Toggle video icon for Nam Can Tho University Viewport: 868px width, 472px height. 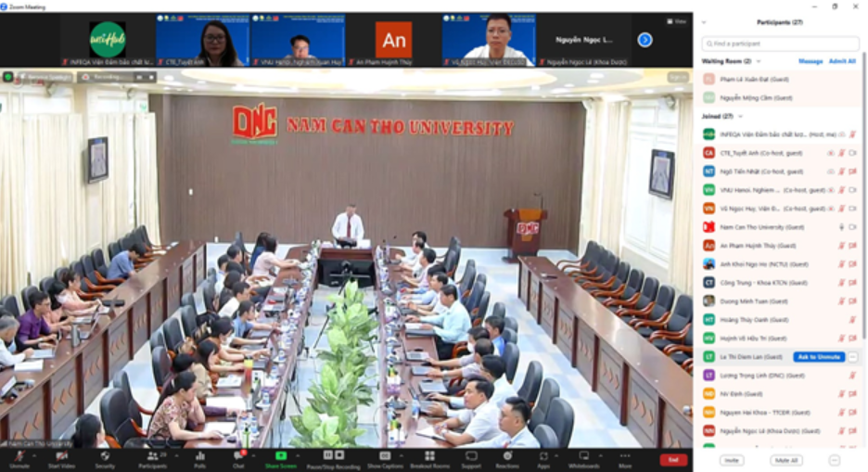tap(852, 227)
